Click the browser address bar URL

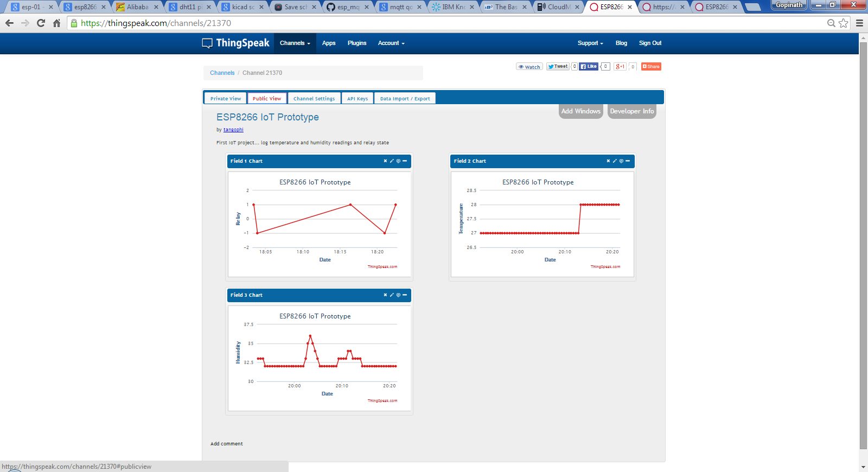[156, 23]
